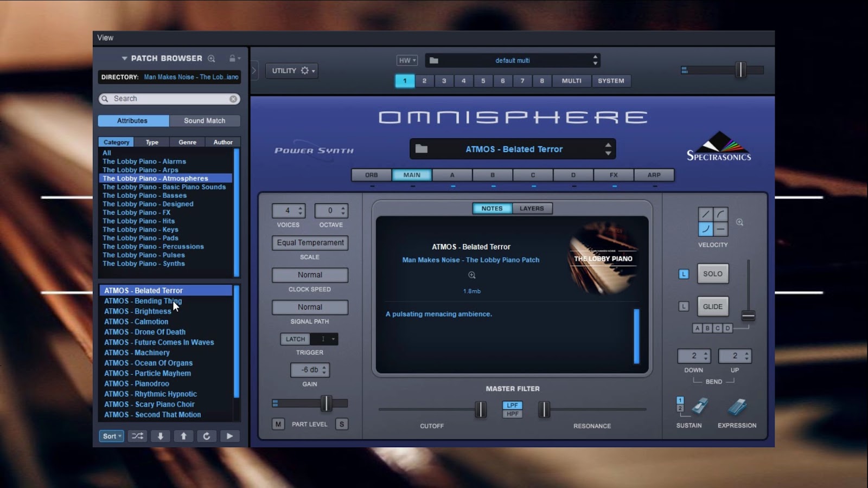Screen dimensions: 868x488
Task: Switch master filter to HPF mode
Action: [x=512, y=413]
